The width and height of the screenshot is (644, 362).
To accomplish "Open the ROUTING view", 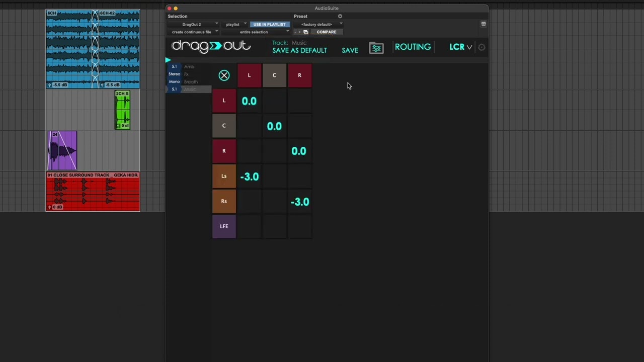I will tap(413, 47).
